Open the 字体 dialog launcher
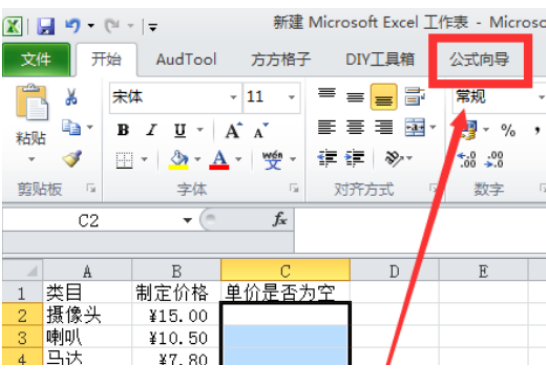The width and height of the screenshot is (546, 377). 294,188
